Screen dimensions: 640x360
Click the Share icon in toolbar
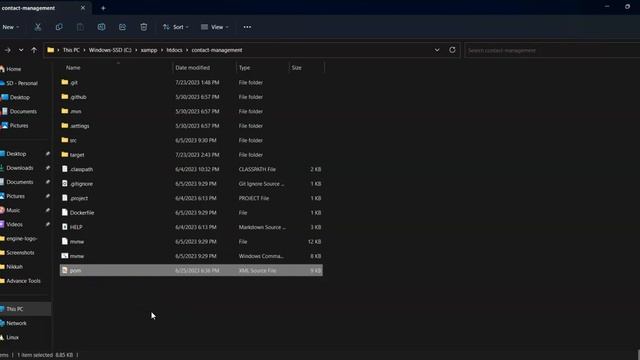click(122, 27)
